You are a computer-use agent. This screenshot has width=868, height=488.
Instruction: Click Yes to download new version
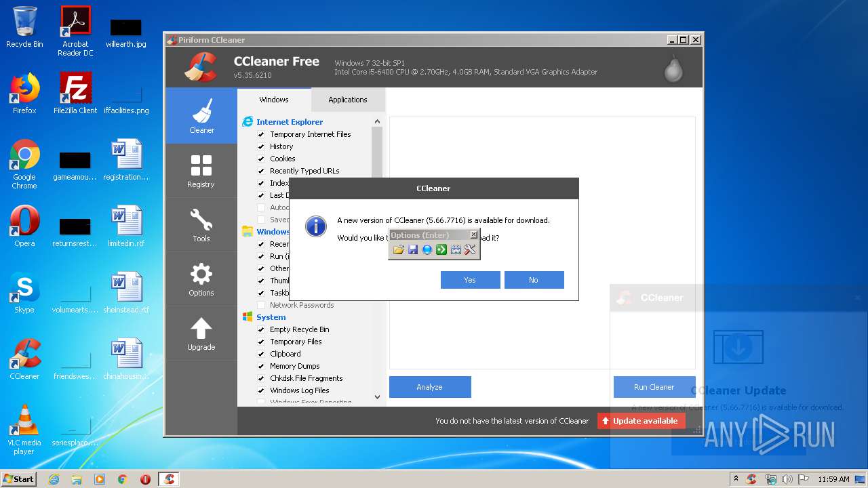tap(470, 280)
